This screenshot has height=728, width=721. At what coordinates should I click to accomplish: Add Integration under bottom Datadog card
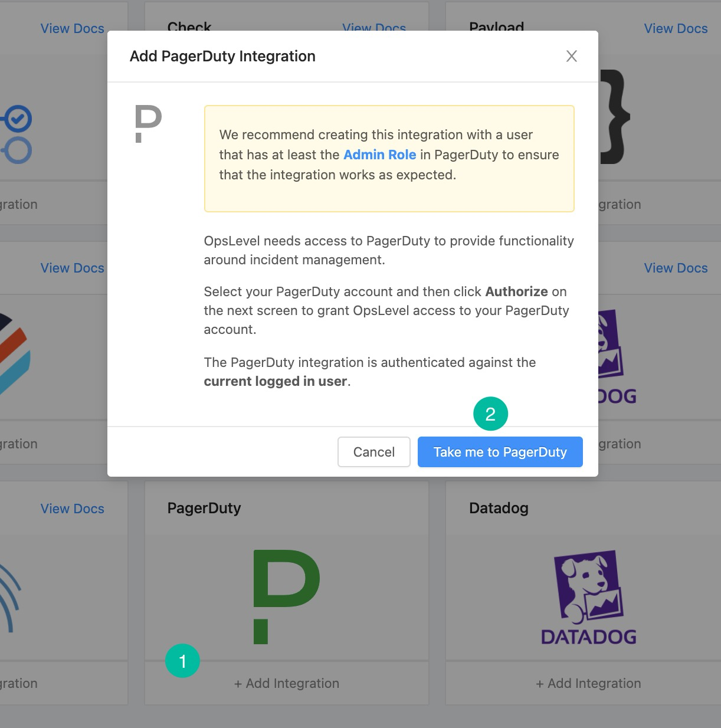pyautogui.click(x=588, y=683)
